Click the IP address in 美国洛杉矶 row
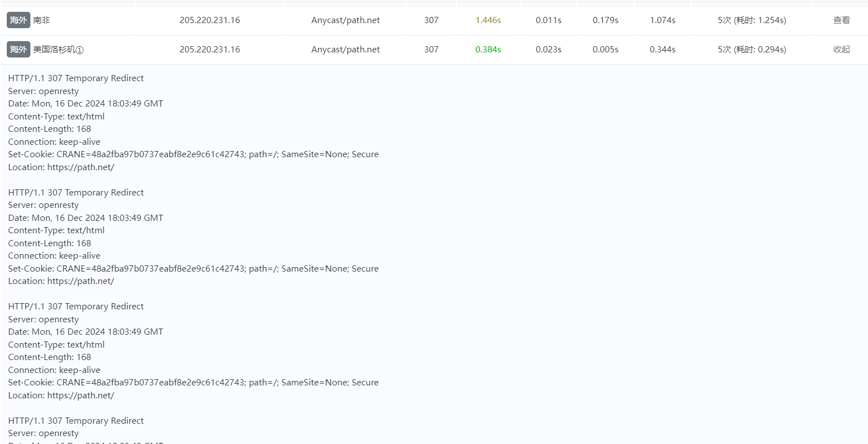Viewport: 868px width, 444px height. (x=209, y=50)
